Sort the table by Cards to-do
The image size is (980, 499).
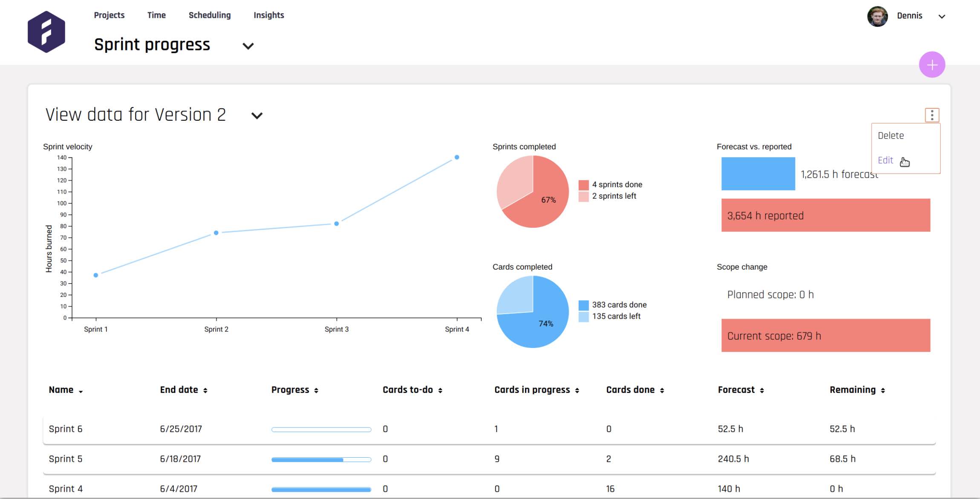[411, 389]
